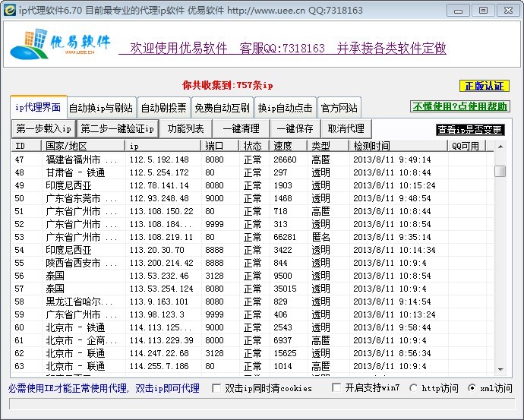Click 第一步载入ip button

click(43, 128)
